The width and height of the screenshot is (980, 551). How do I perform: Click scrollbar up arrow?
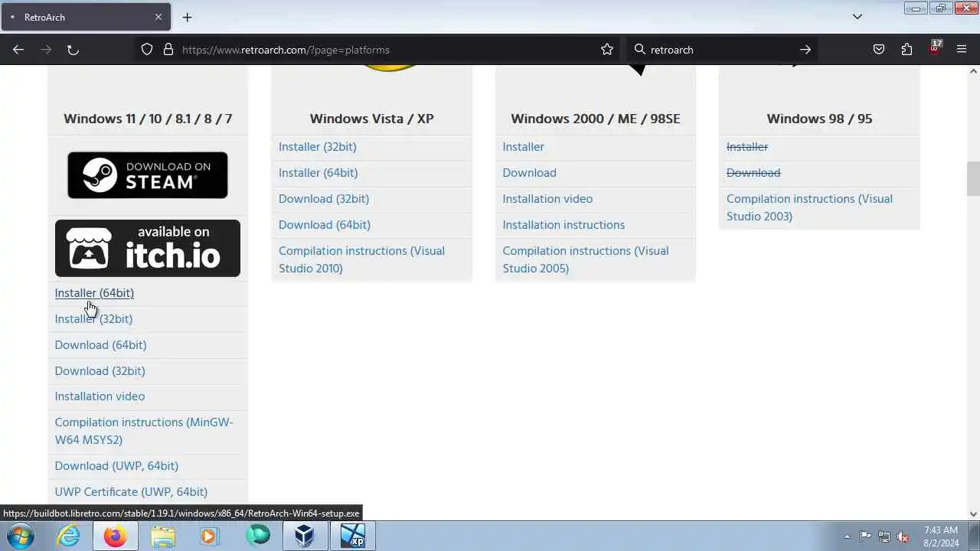973,71
